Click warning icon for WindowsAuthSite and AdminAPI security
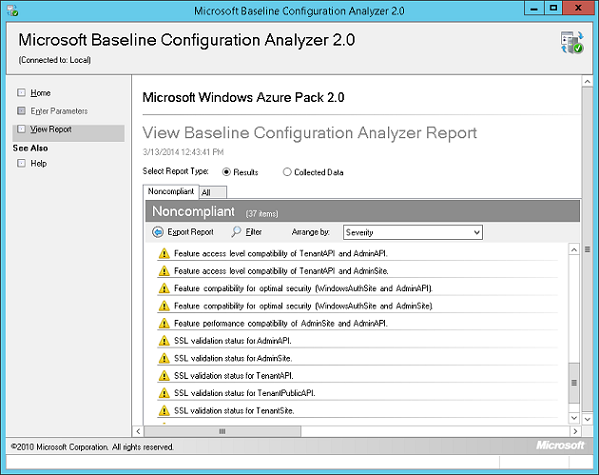The image size is (599, 475). (164, 289)
